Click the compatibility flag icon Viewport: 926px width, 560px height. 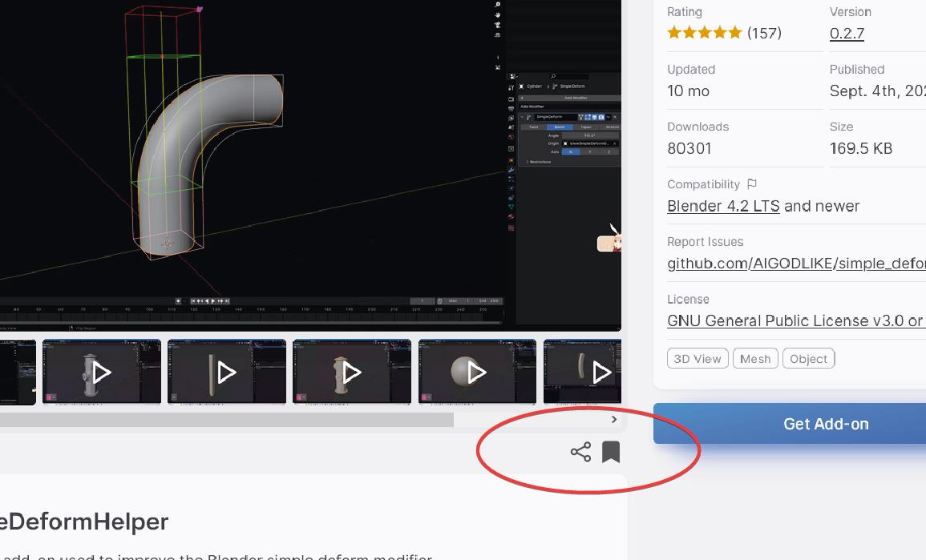tap(752, 184)
